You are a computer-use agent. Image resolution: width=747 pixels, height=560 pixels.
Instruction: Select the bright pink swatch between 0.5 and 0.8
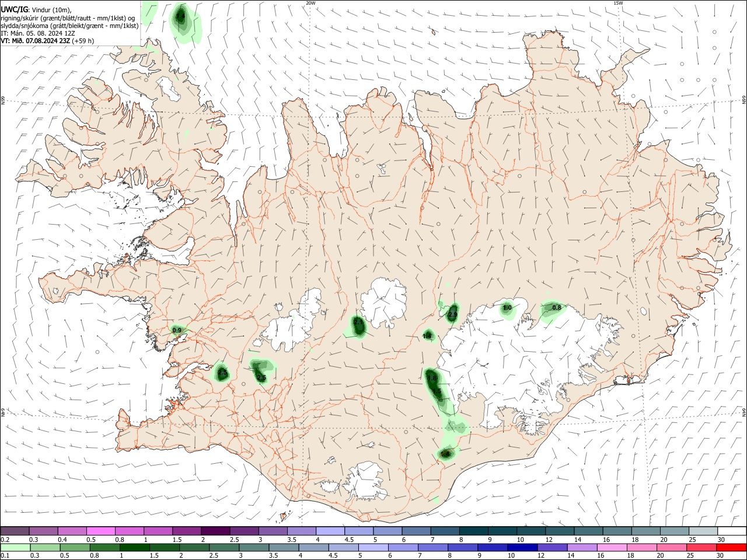pyautogui.click(x=100, y=531)
